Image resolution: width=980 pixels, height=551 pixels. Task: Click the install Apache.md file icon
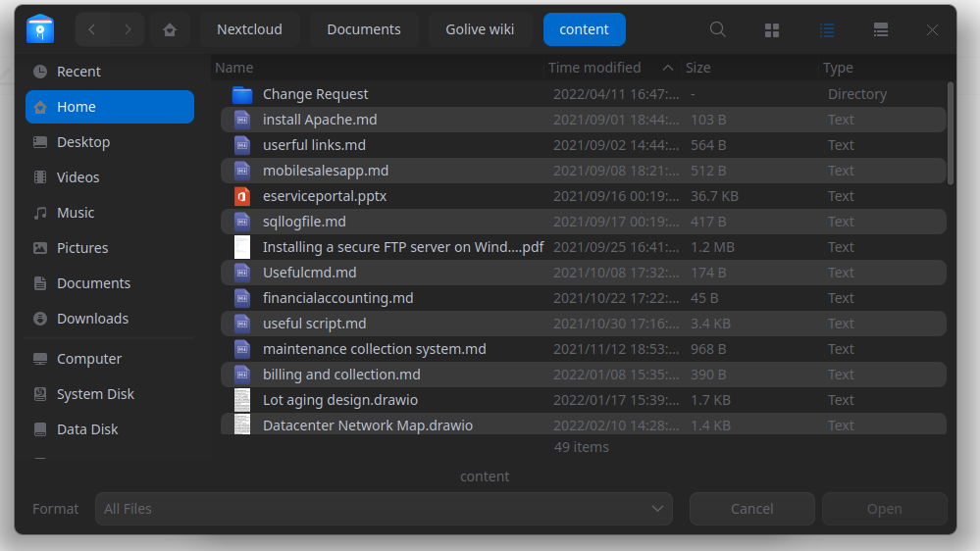point(242,120)
